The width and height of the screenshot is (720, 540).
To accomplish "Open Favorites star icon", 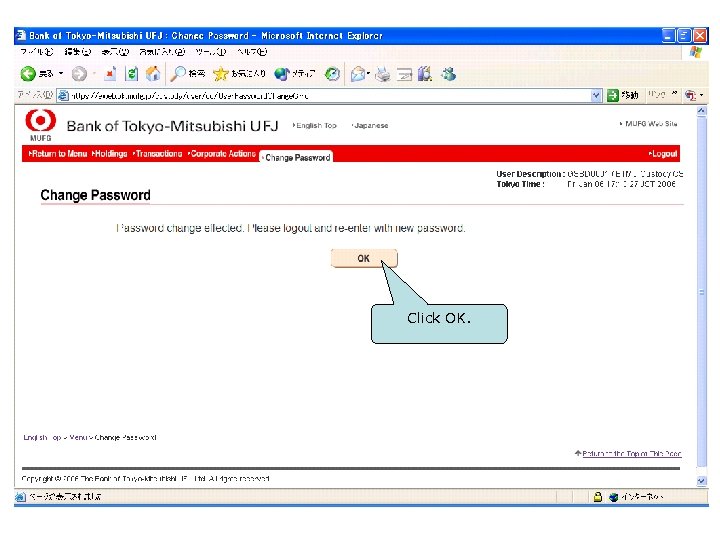I will pyautogui.click(x=221, y=73).
